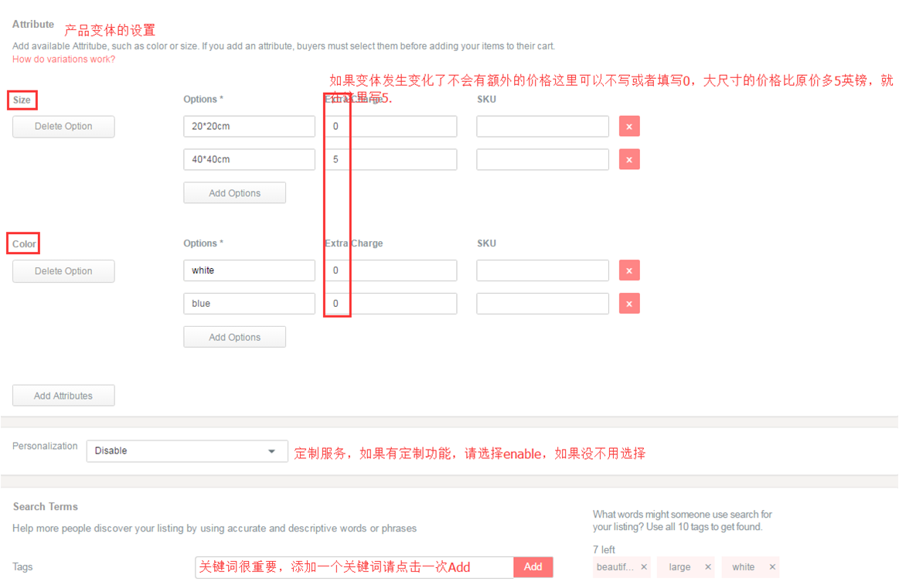Remove the white tag
The image size is (899, 588).
[772, 567]
